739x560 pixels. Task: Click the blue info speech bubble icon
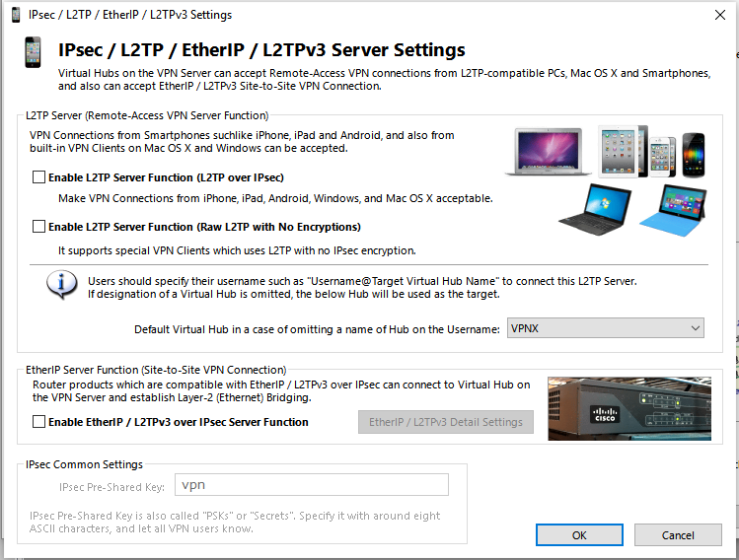[62, 285]
